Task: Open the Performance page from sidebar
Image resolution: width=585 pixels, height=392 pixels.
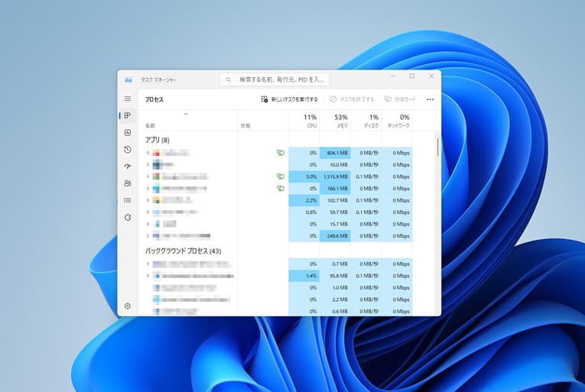Action: (128, 133)
